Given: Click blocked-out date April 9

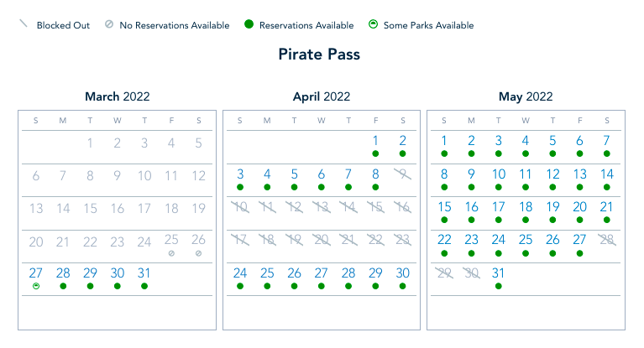Looking at the screenshot, I should point(402,174).
